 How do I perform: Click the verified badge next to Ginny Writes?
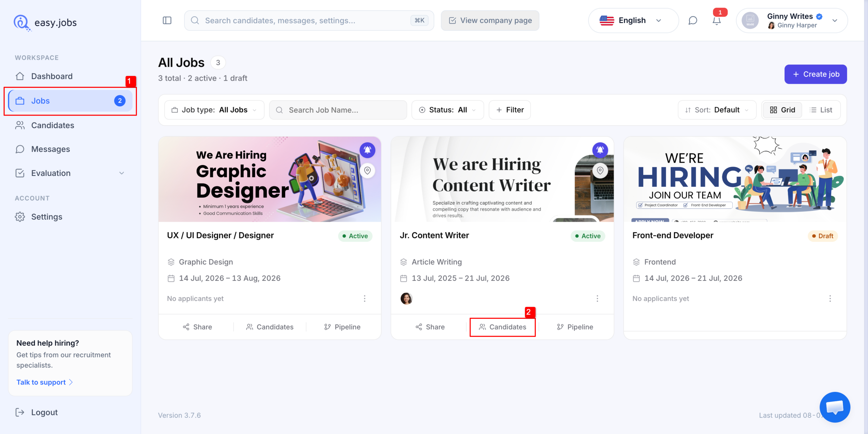(819, 16)
